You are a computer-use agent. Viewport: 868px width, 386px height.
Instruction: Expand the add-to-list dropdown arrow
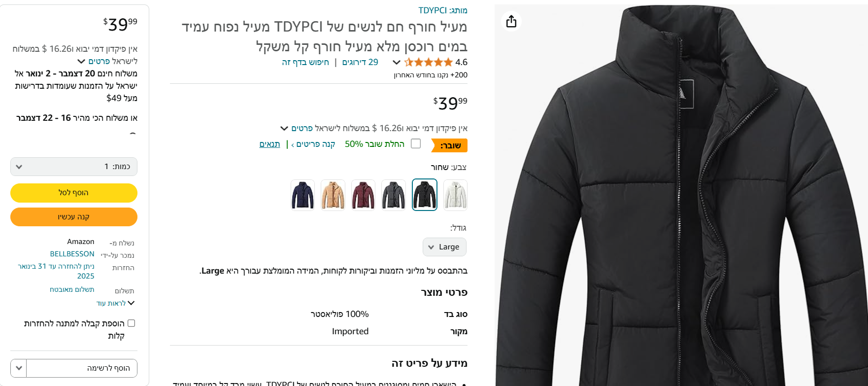[19, 368]
